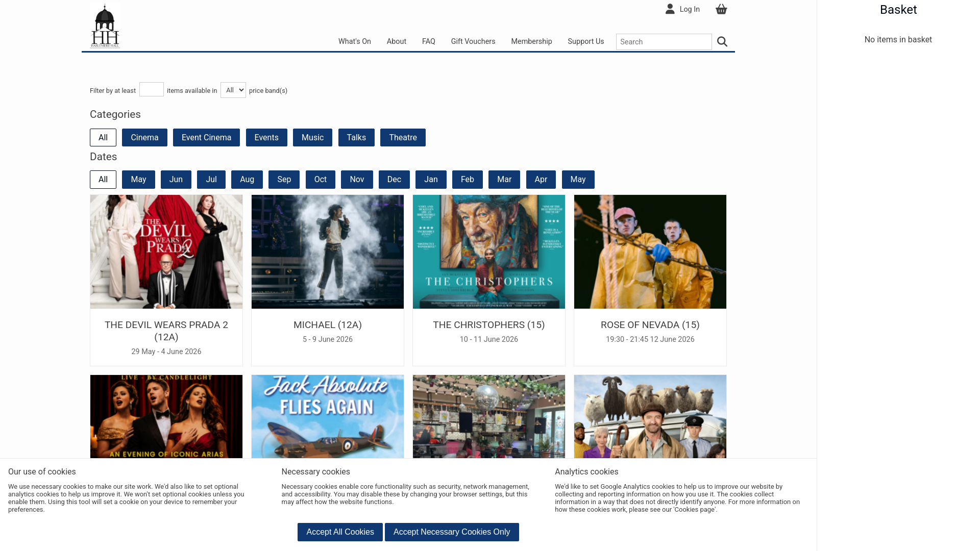Filter by Talks category

pos(356,137)
